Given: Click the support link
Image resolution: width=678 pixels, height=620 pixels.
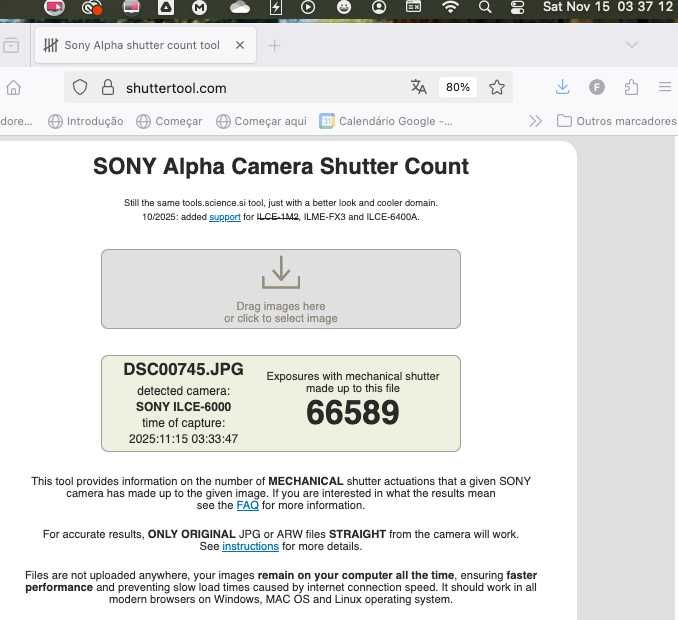Looking at the screenshot, I should point(225,217).
